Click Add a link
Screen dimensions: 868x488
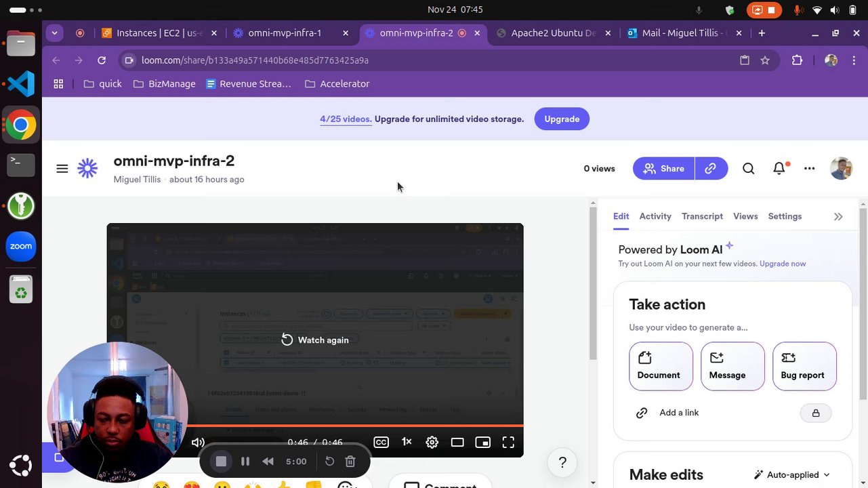(667, 413)
